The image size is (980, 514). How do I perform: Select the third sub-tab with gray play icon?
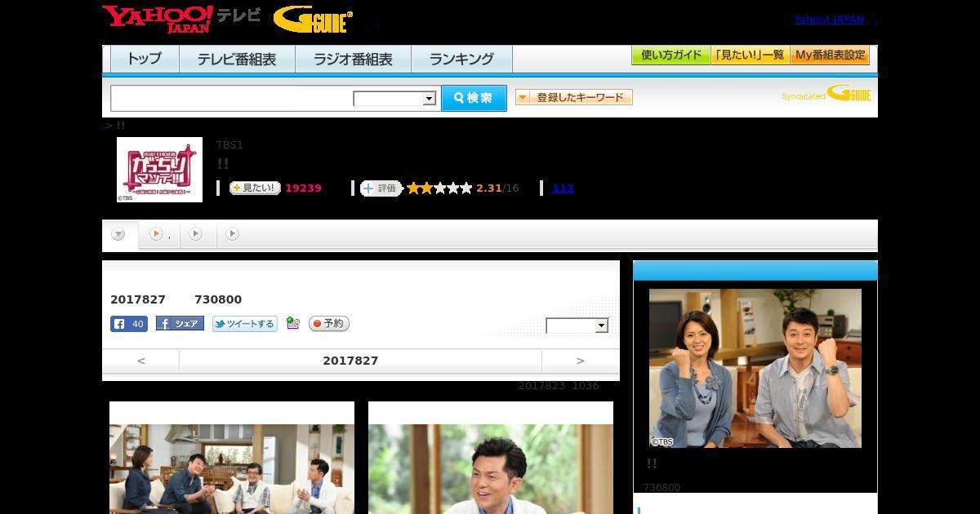point(196,234)
